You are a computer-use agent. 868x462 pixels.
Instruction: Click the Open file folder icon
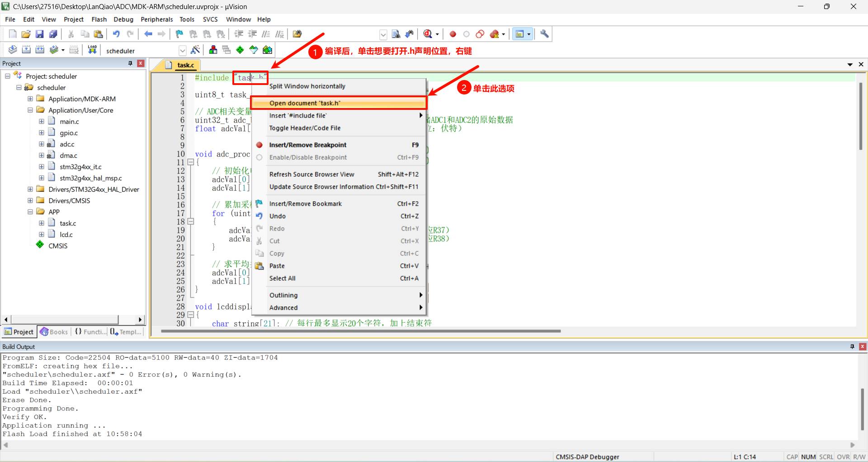click(x=26, y=34)
